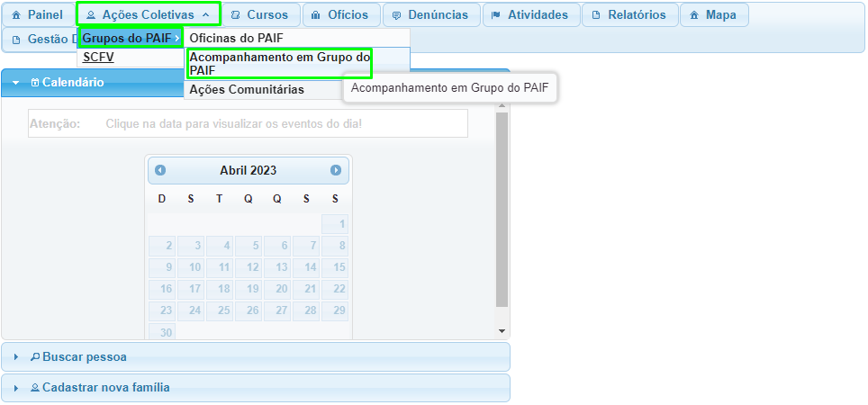
Task: Open the Denúncias tab
Action: click(x=431, y=15)
